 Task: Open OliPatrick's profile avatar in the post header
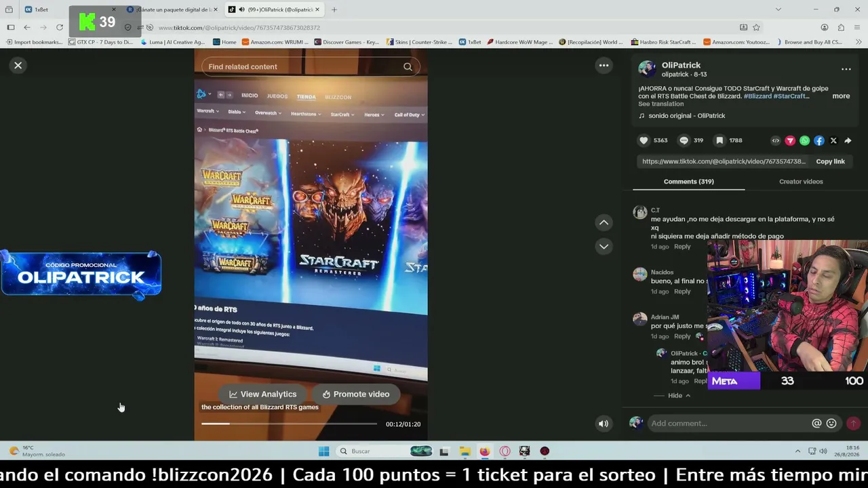coord(647,69)
